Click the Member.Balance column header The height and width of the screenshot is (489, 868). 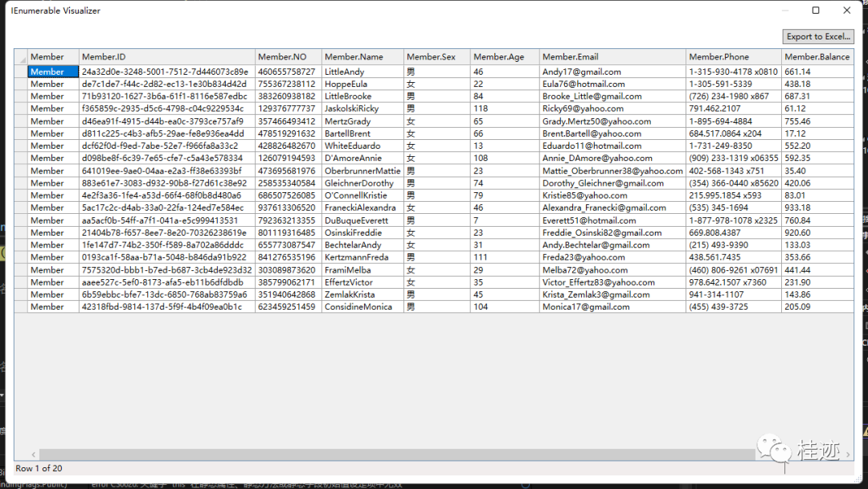pyautogui.click(x=817, y=56)
